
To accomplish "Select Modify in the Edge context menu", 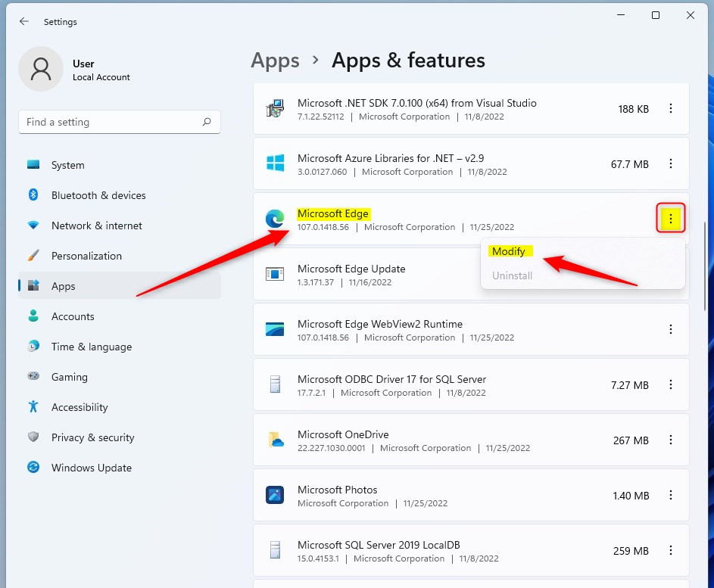I will tap(510, 251).
